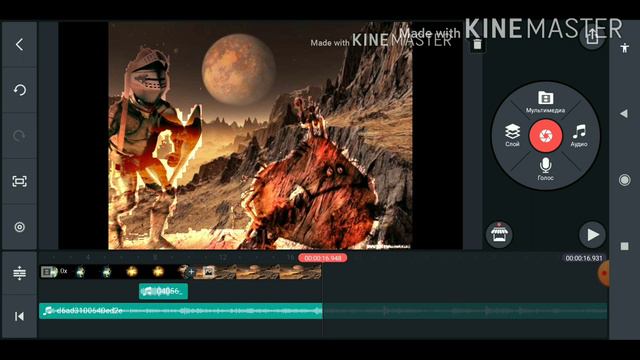This screenshot has height=360, width=640.
Task: Expand the timeline tracks view
Action: pyautogui.click(x=19, y=273)
